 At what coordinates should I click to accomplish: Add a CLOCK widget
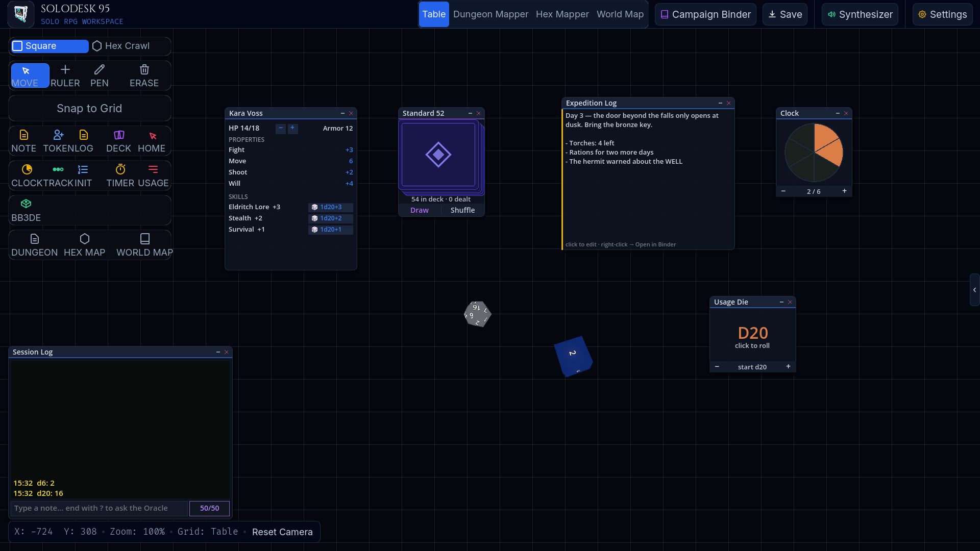pyautogui.click(x=27, y=176)
